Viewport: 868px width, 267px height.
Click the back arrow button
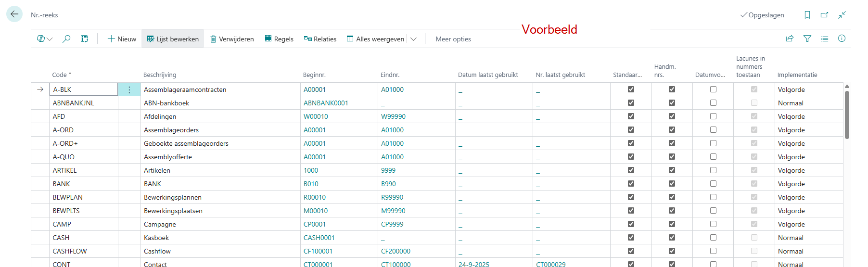point(14,14)
